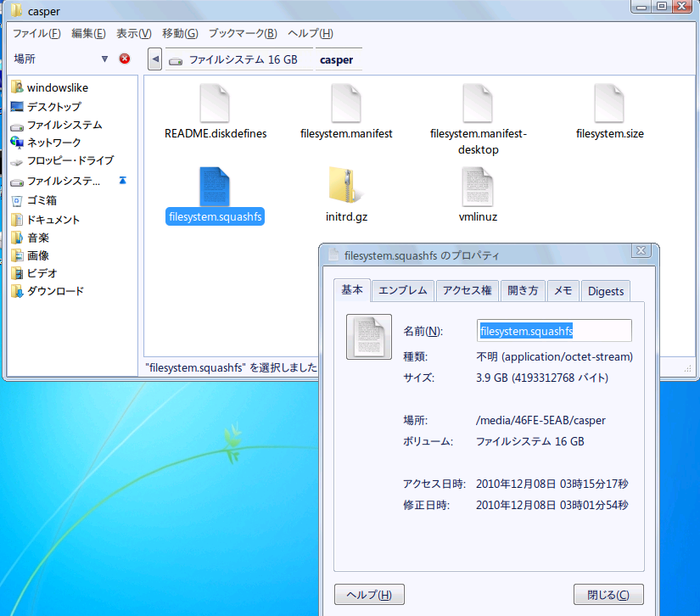The image size is (700, 616).
Task: Select the vmlinuz file icon
Action: (x=478, y=187)
